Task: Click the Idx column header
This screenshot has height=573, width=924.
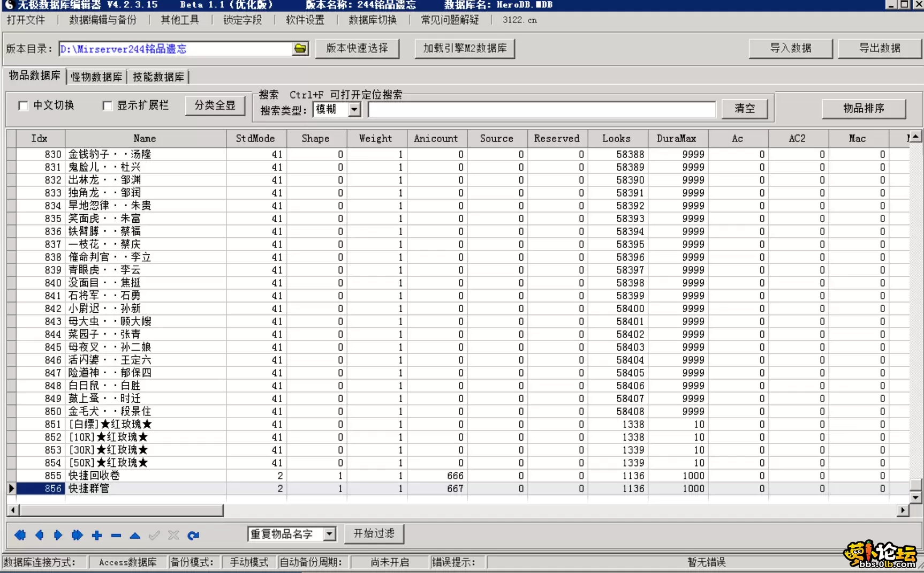Action: pyautogui.click(x=40, y=139)
